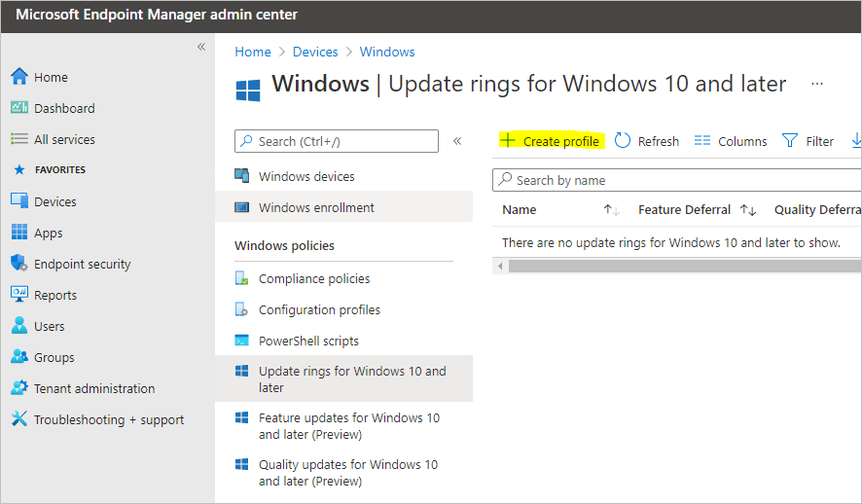Click the Home house icon in sidebar
The width and height of the screenshot is (862, 504).
[19, 77]
